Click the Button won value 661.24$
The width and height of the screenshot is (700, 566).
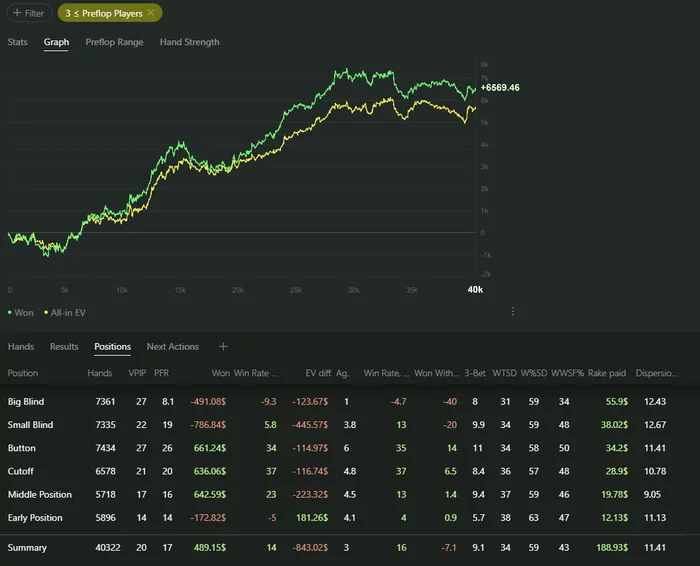(x=210, y=448)
